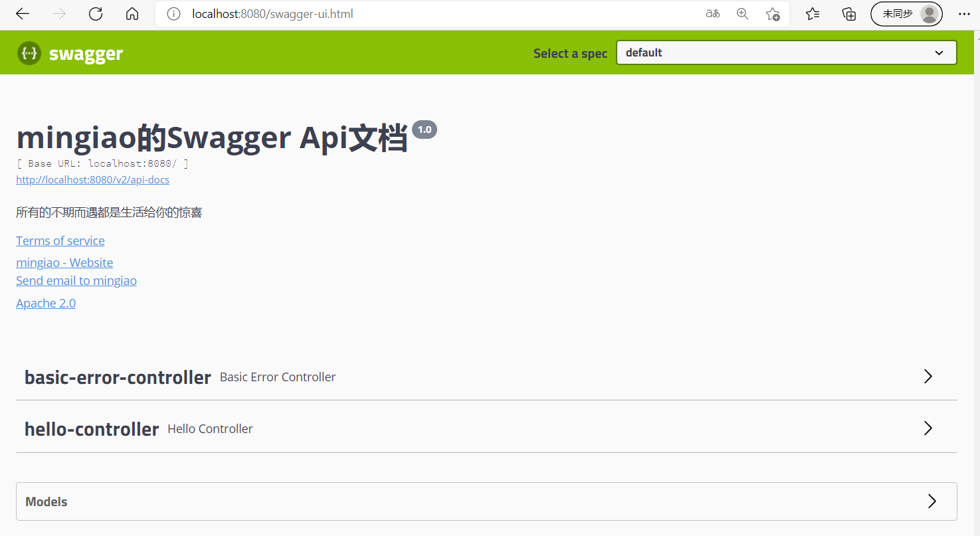Open the http://localhost:8080/v2/api-docs link
Screen dimensions: 980x536
[x=92, y=180]
